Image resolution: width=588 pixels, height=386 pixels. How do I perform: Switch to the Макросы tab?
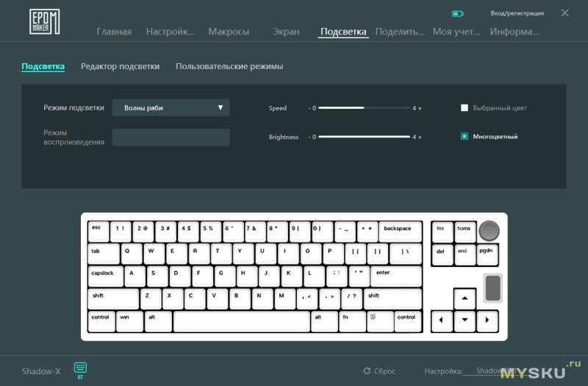[x=229, y=32]
